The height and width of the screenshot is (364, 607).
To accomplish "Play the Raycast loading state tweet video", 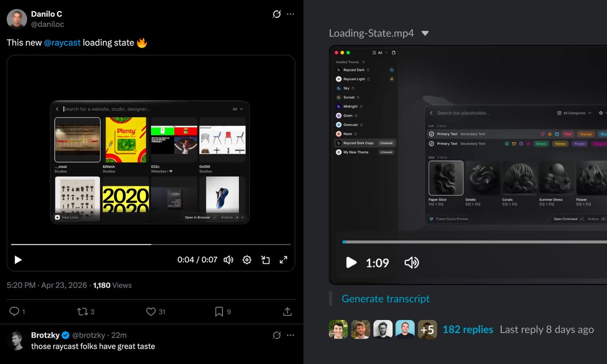I will pos(18,260).
